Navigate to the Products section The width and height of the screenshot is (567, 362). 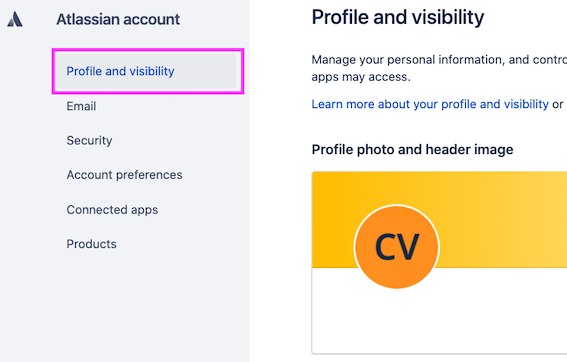coord(91,244)
